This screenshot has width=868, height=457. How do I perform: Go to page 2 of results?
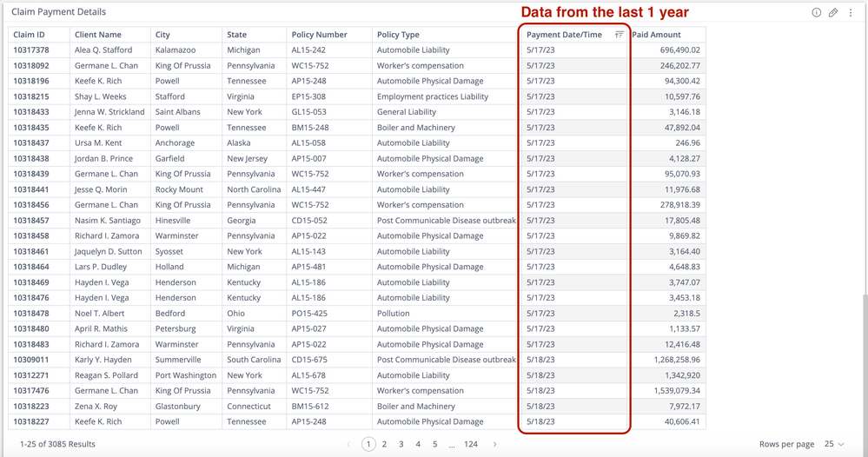[x=384, y=444]
